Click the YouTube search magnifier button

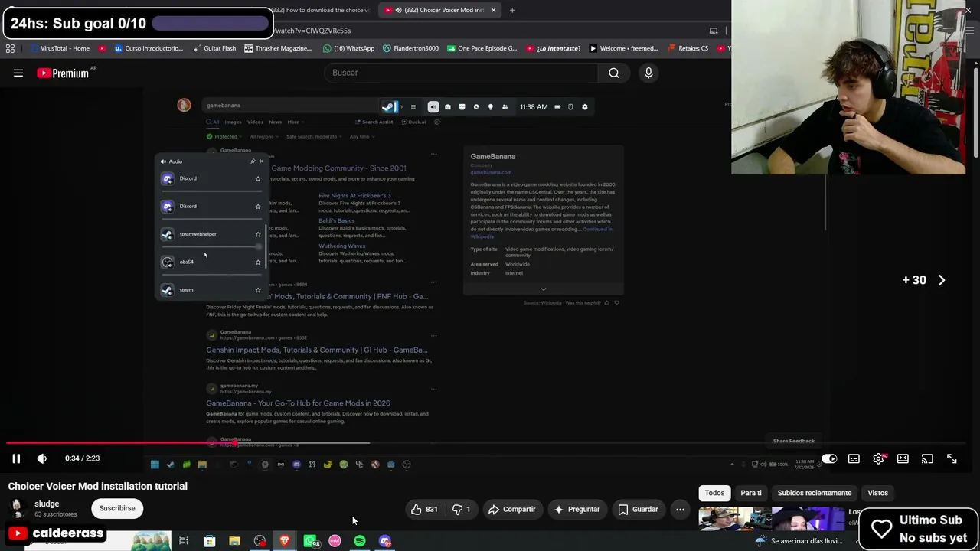[614, 73]
